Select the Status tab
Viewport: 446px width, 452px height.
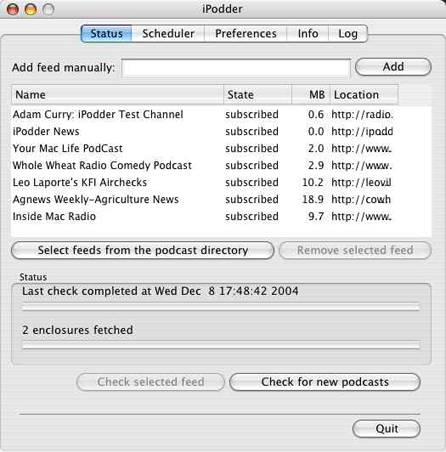(x=107, y=33)
